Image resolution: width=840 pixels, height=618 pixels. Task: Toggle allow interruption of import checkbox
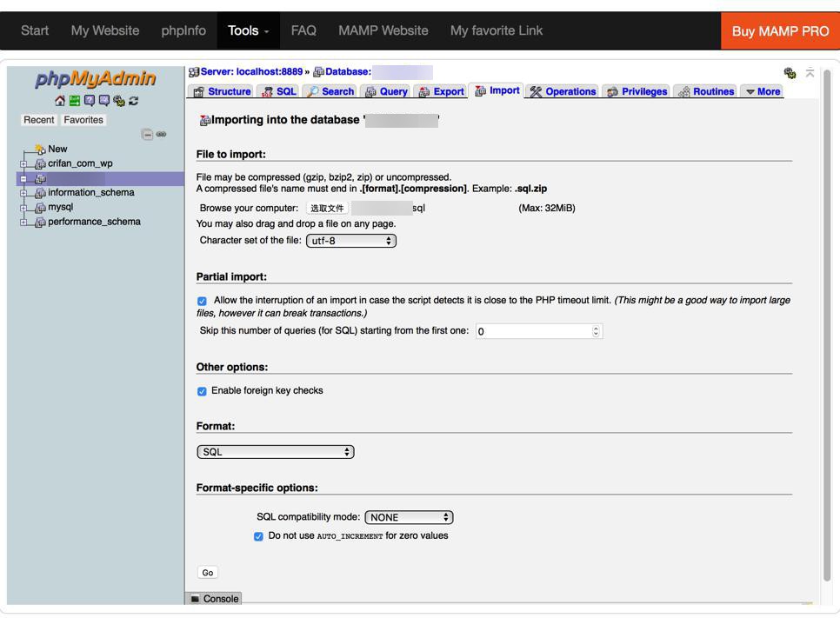point(202,301)
